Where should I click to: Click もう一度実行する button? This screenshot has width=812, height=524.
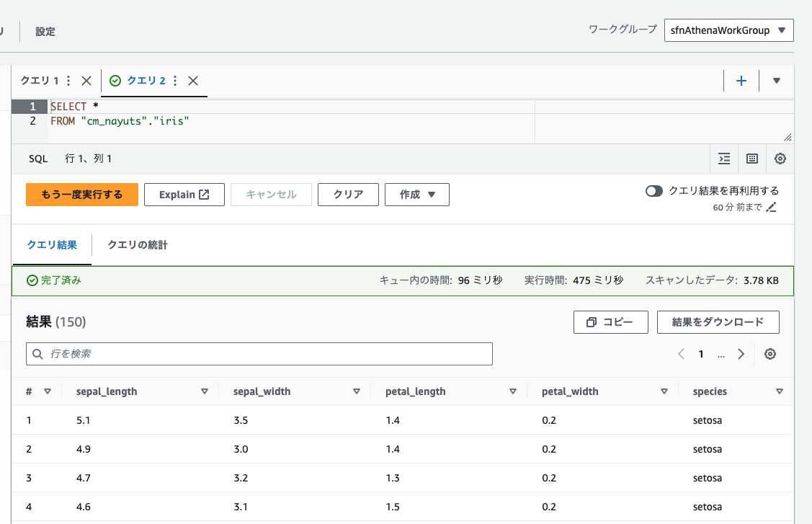click(81, 194)
